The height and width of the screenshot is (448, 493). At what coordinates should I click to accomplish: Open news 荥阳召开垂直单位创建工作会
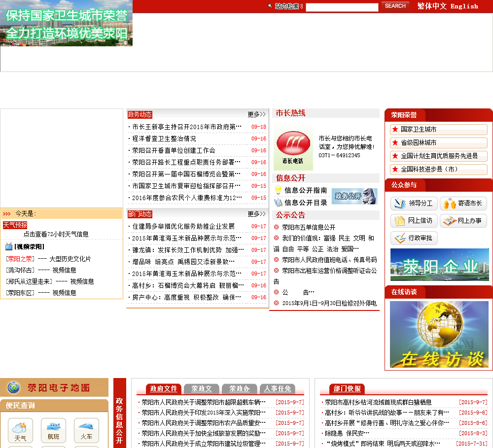click(x=174, y=151)
